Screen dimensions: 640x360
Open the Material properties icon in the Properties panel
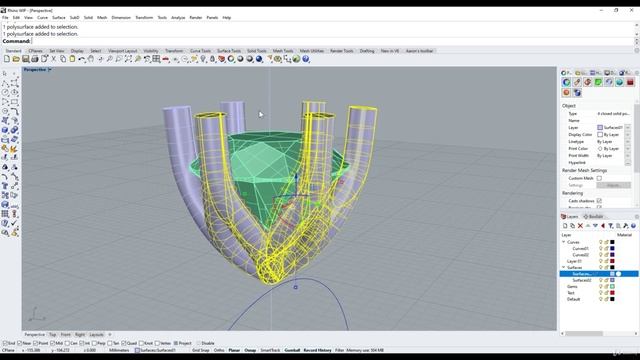click(x=577, y=82)
